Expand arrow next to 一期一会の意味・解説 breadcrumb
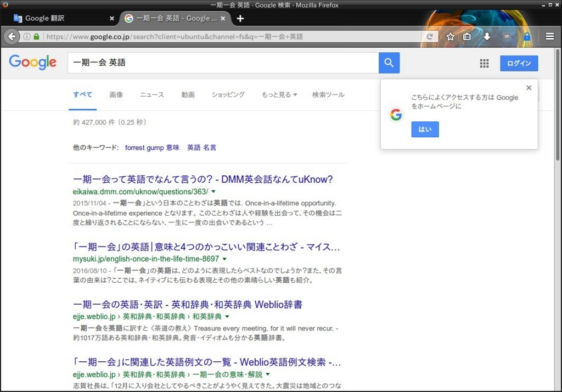Image resolution: width=562 pixels, height=392 pixels. point(268,374)
